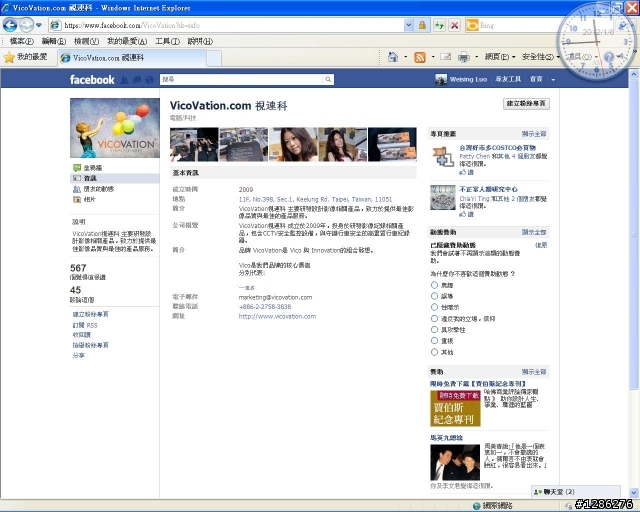Click the 台灣好市多COSTCO page icon
640x512 pixels.
(442, 157)
